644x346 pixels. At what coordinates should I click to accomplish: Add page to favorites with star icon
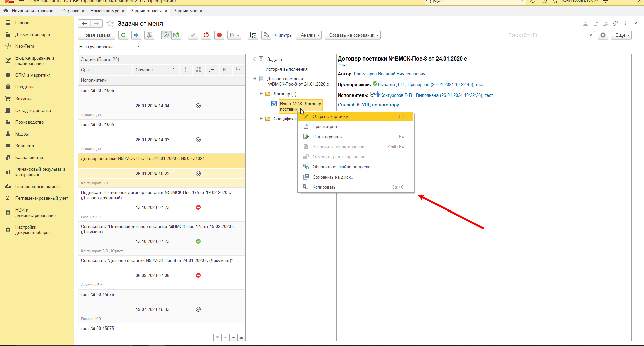pyautogui.click(x=110, y=23)
